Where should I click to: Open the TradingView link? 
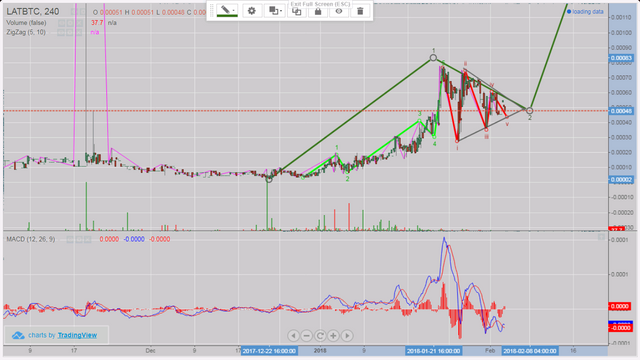[x=77, y=335]
